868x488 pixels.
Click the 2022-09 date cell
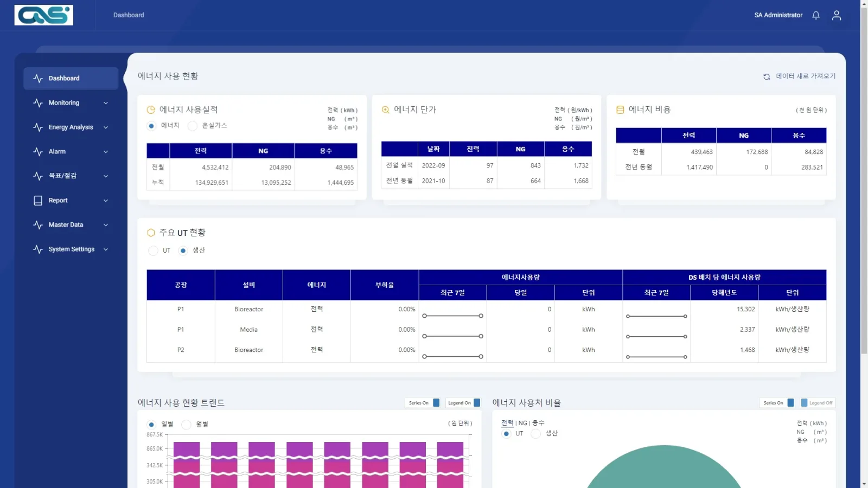pos(433,165)
